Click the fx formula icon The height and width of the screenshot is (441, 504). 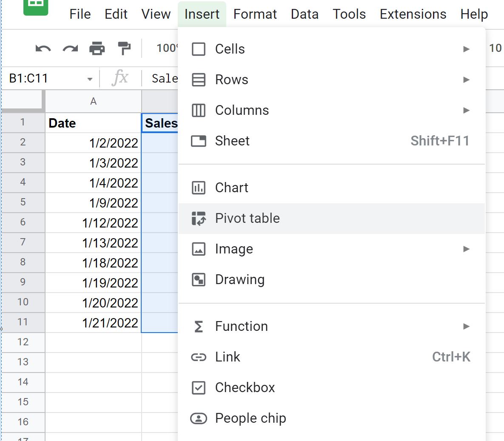[x=120, y=77]
